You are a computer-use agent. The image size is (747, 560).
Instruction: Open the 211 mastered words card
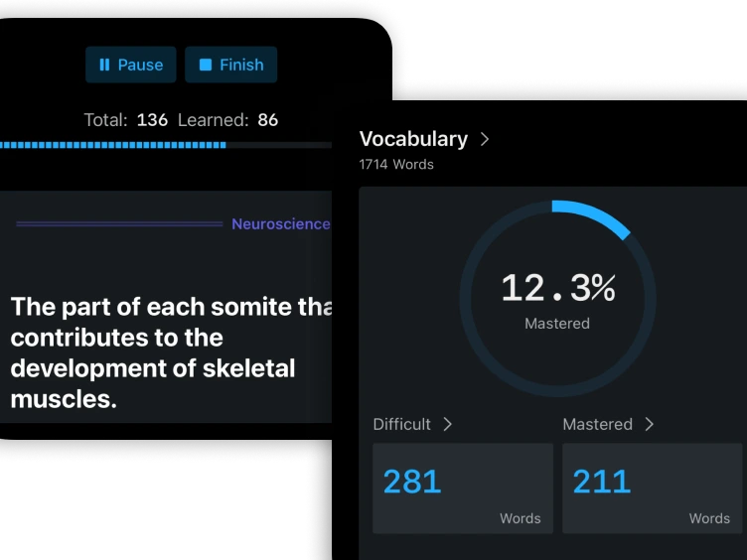(x=652, y=489)
